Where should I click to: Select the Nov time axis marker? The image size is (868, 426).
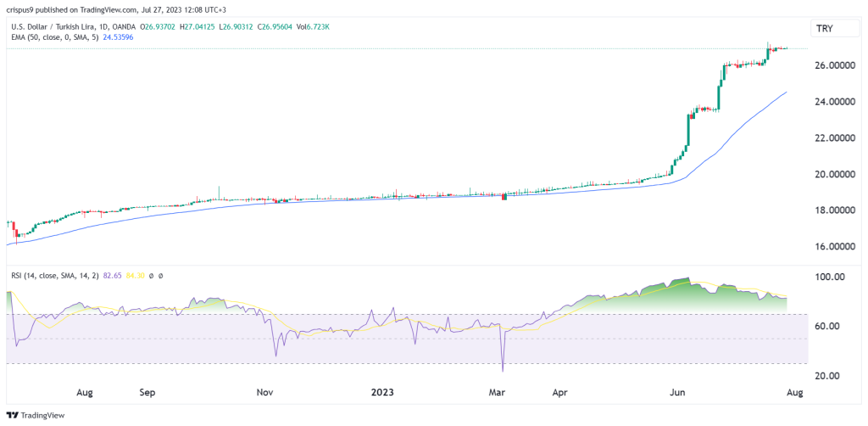click(264, 394)
